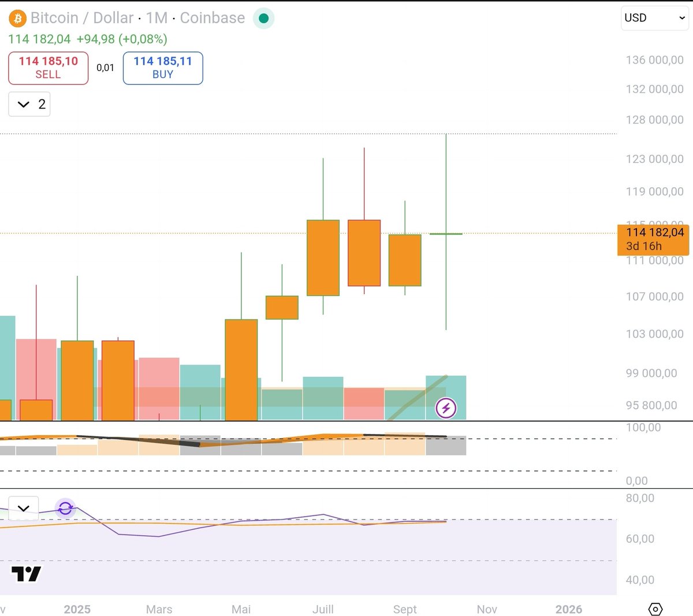Open the USD currency dropdown
The height and width of the screenshot is (616, 693).
tap(655, 18)
